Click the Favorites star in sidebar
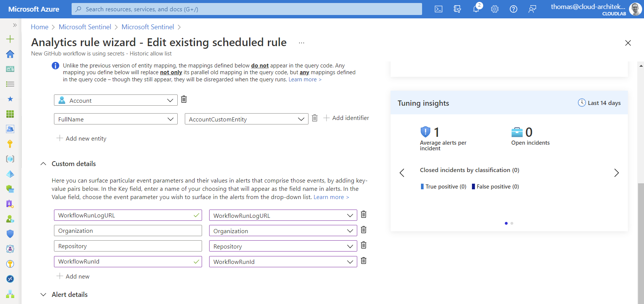Screen dimensions: 644x304 pos(10,99)
